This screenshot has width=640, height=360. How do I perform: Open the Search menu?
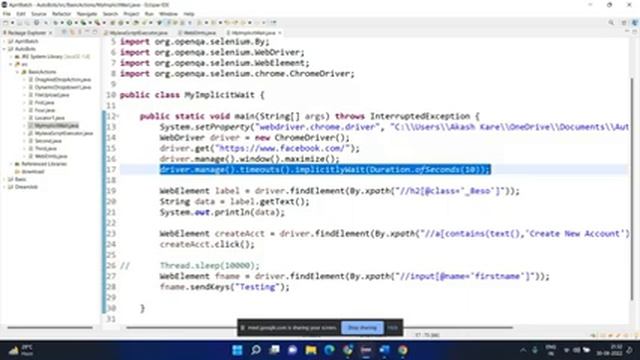(x=110, y=14)
